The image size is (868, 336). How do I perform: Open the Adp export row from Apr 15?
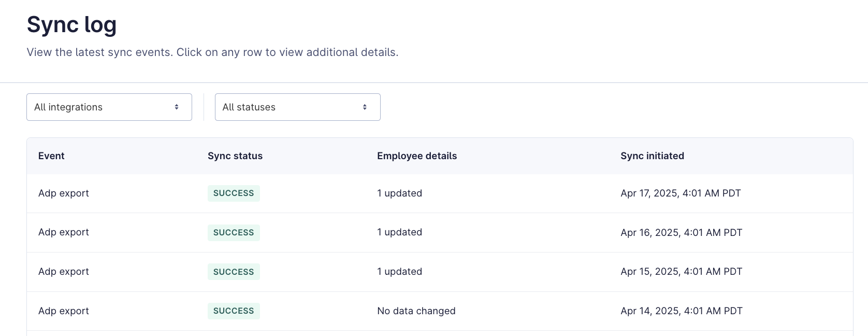(x=440, y=272)
